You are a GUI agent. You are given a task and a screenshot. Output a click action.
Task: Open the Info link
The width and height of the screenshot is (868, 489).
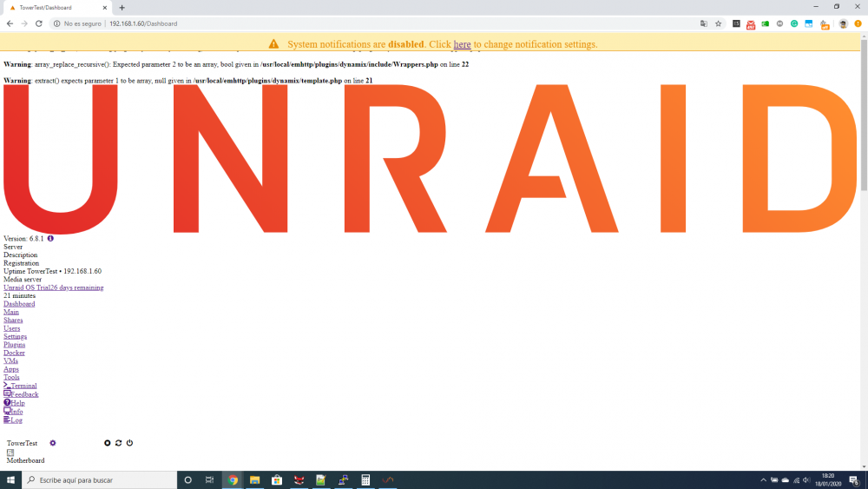[x=13, y=412]
